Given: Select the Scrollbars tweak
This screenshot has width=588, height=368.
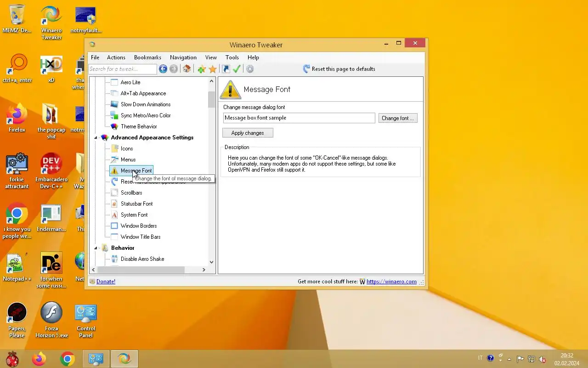Looking at the screenshot, I should [131, 193].
